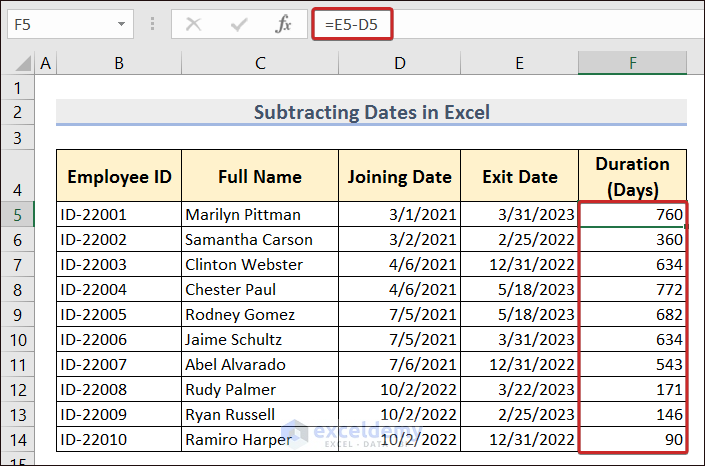
Task: Click the Duration (Days) header cell
Action: (x=632, y=176)
